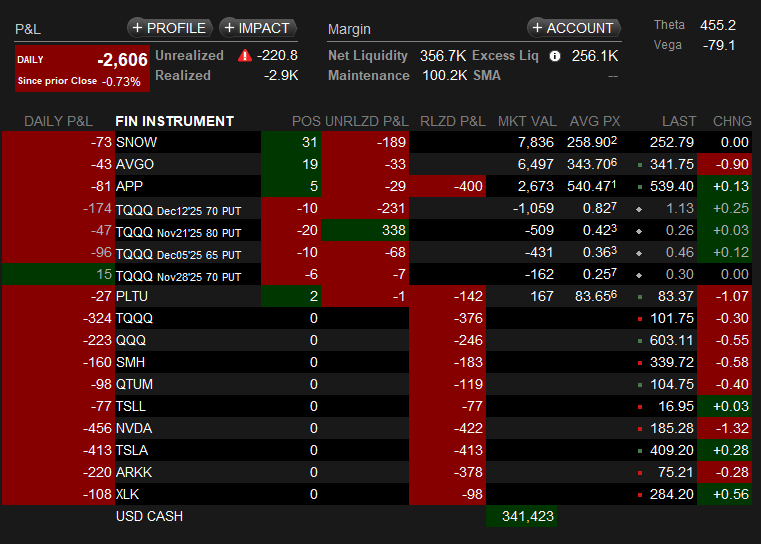Click NVDA last price 185.28
This screenshot has width=761, height=544.
672,429
